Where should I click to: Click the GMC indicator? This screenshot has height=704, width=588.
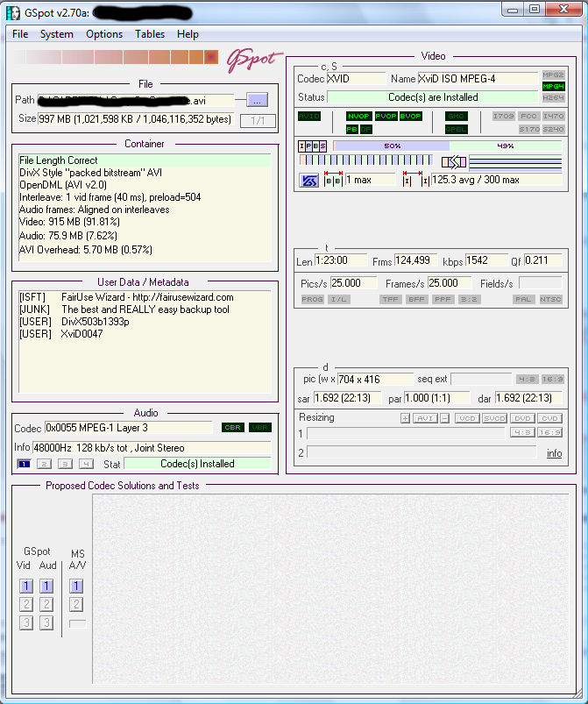[x=456, y=116]
